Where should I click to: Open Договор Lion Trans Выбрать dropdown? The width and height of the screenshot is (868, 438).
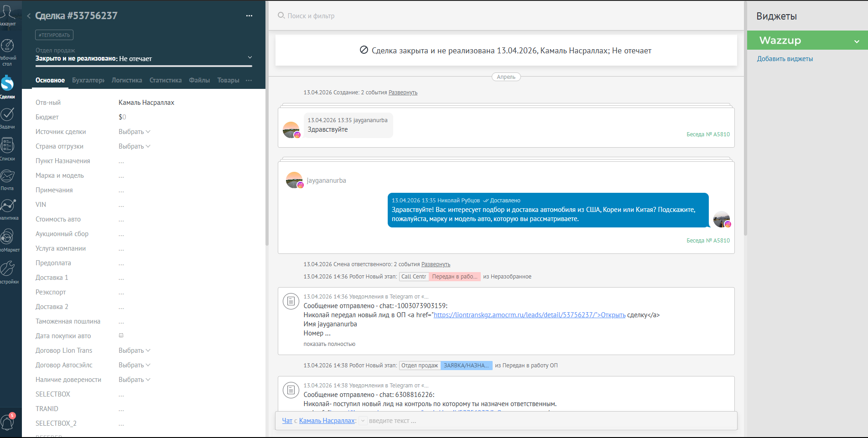(135, 350)
